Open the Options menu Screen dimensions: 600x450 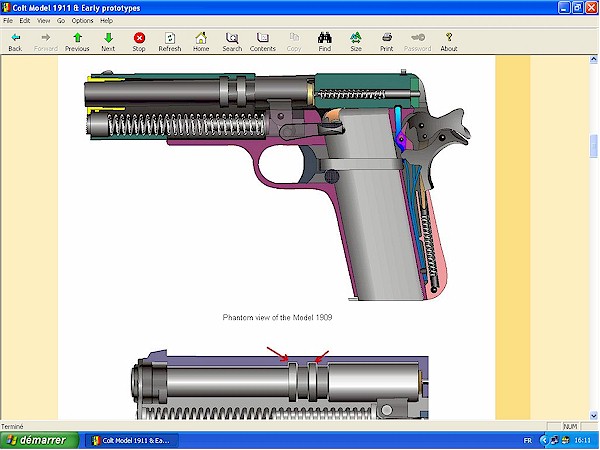point(82,21)
